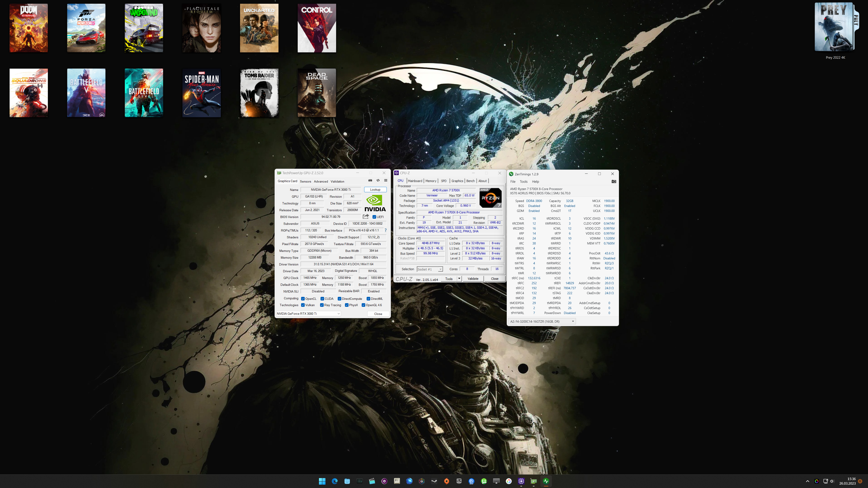
Task: Open the DOOM Eternal desktop icon
Action: pyautogui.click(x=29, y=28)
